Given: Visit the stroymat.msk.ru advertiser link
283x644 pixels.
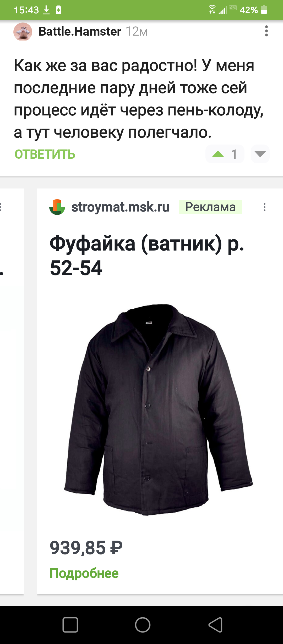Looking at the screenshot, I should tap(120, 207).
